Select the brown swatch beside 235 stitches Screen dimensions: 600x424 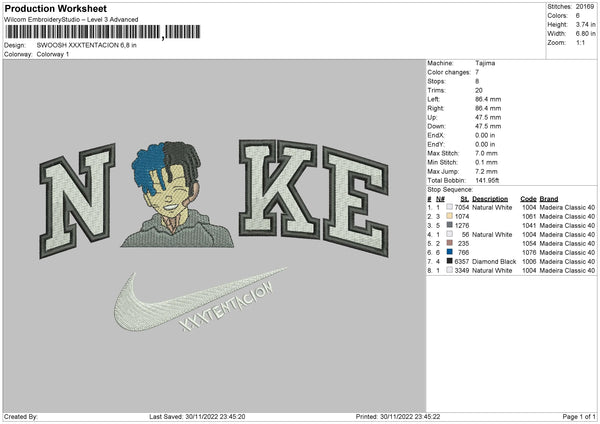coord(449,243)
